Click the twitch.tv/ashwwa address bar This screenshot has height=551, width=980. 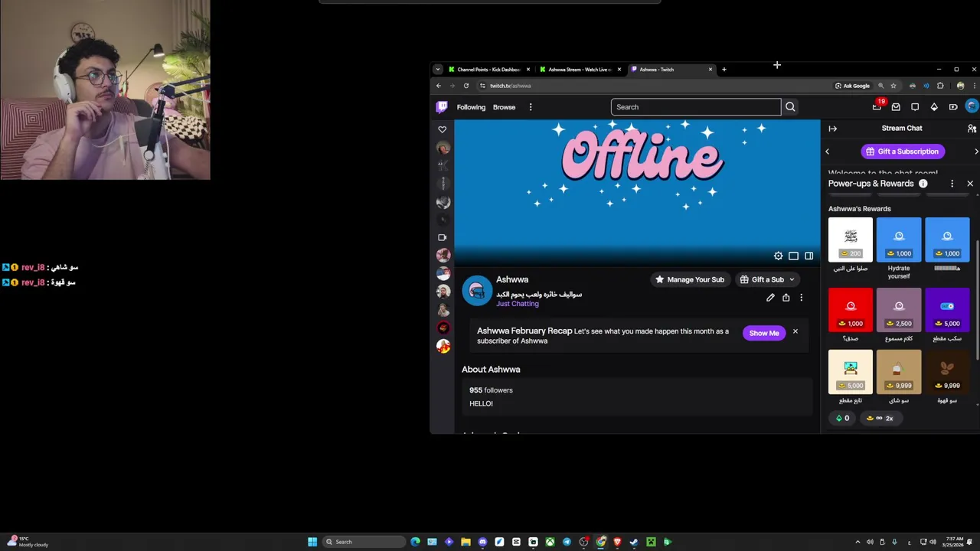coord(652,86)
